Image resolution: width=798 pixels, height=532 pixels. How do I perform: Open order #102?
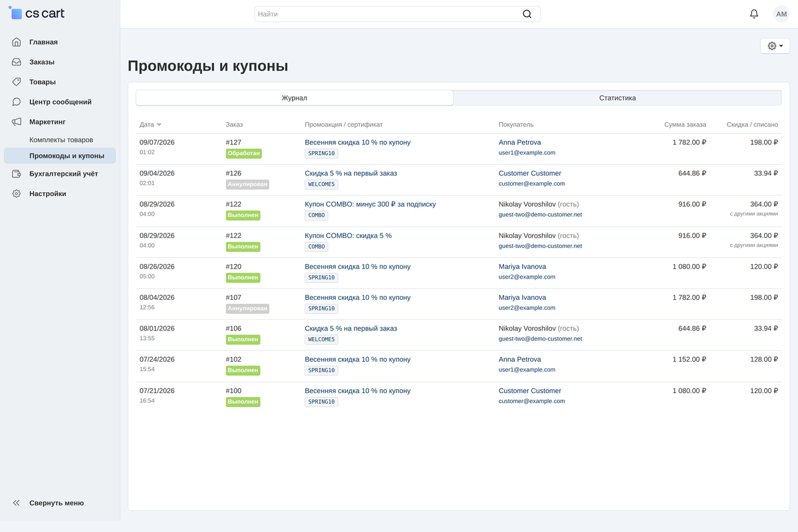pos(233,360)
